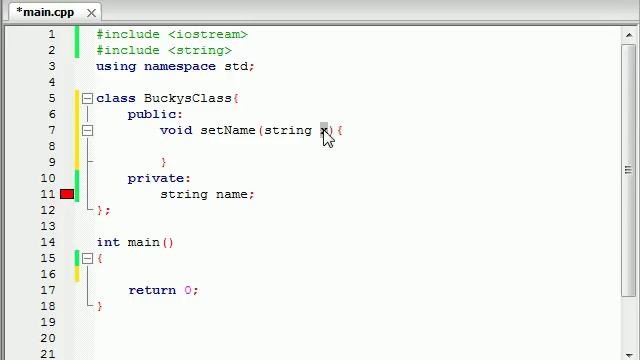Click line number 1 in the margin
The image size is (640, 360).
(52, 34)
